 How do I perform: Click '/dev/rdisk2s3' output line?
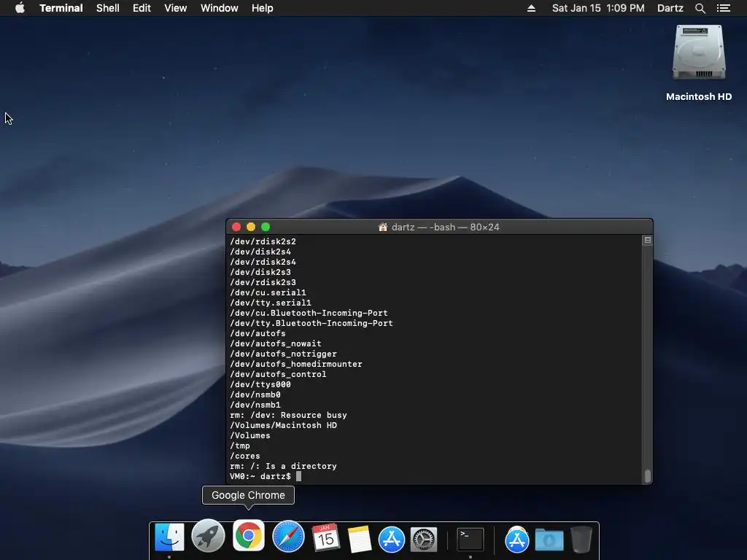263,282
